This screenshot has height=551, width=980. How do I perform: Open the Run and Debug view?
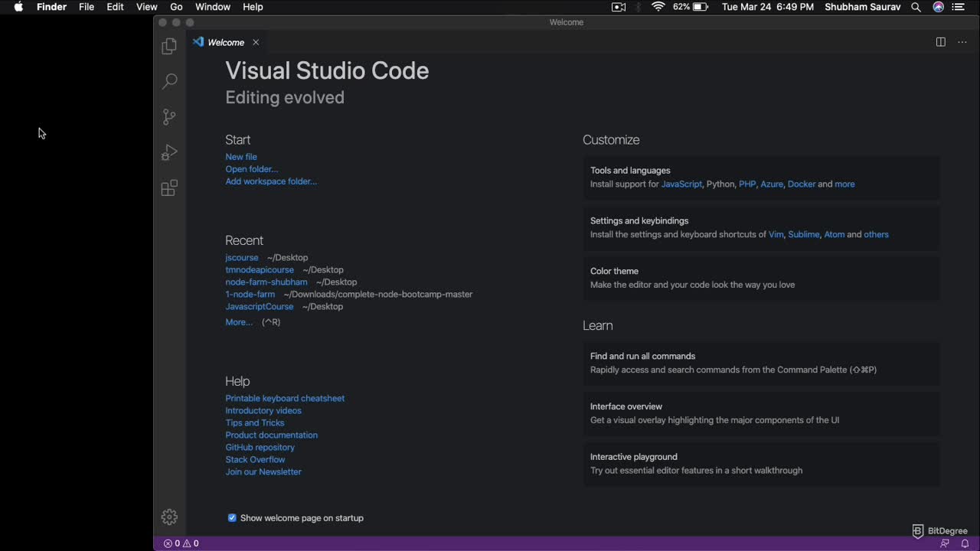[x=169, y=152]
